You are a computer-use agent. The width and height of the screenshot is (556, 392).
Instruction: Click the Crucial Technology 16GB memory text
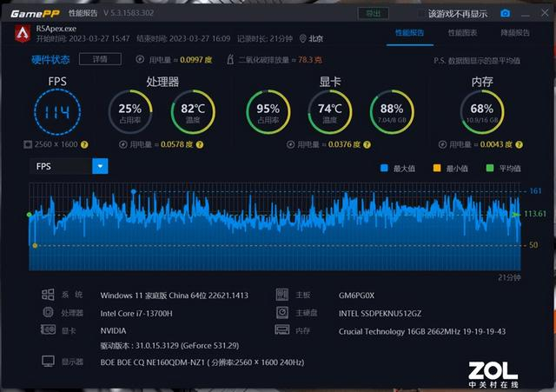[x=422, y=331]
